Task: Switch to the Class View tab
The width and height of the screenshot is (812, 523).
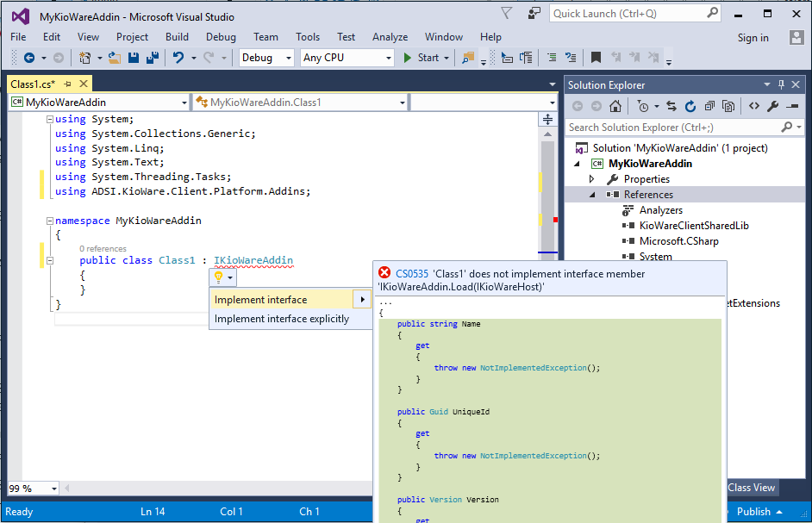Action: 752,488
